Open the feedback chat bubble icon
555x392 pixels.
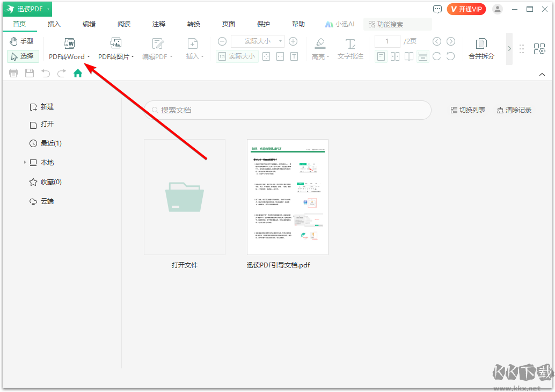[437, 9]
